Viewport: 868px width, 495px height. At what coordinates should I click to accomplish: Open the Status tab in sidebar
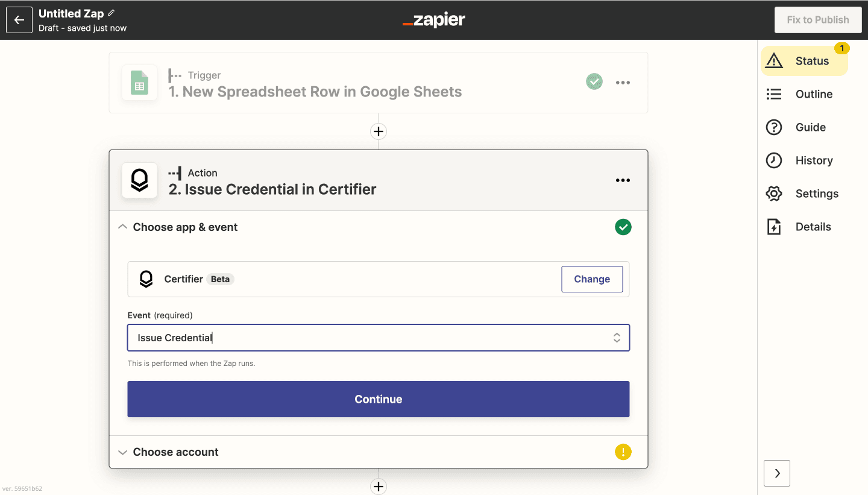tap(804, 61)
